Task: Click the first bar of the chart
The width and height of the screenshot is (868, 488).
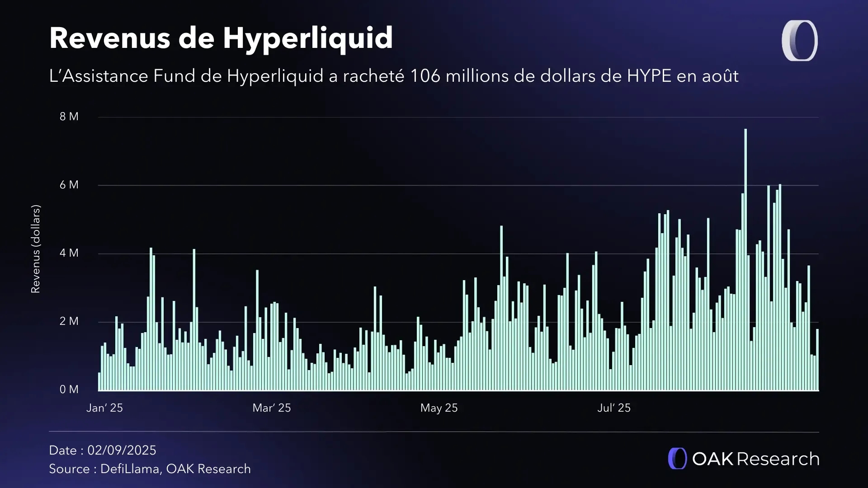Action: click(99, 382)
